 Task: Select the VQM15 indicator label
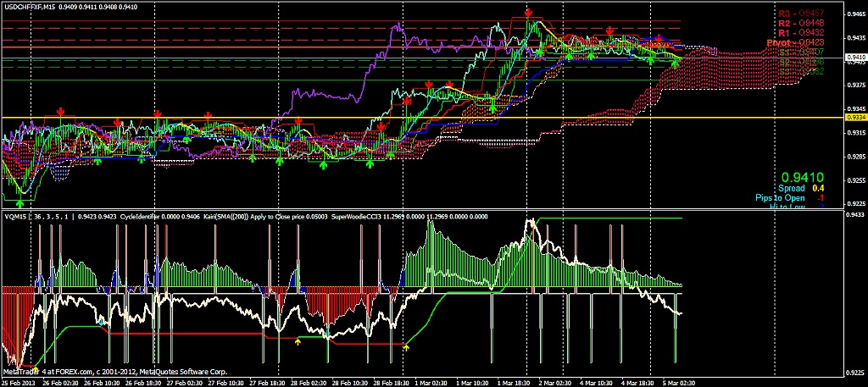click(x=14, y=217)
